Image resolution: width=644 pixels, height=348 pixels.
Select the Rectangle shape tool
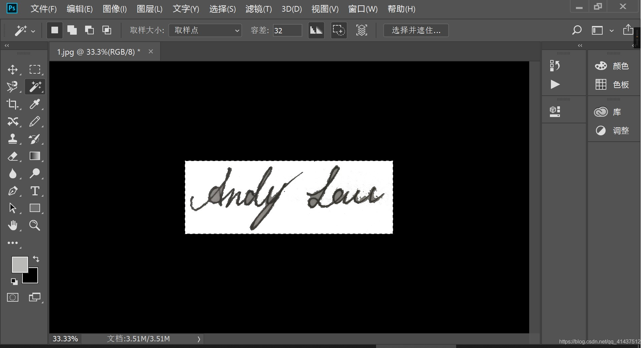click(35, 208)
